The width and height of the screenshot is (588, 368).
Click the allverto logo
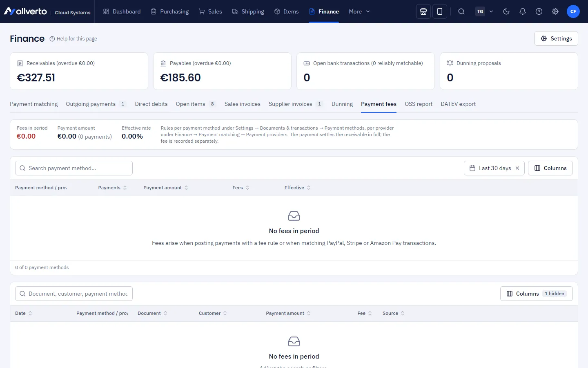pos(25,11)
